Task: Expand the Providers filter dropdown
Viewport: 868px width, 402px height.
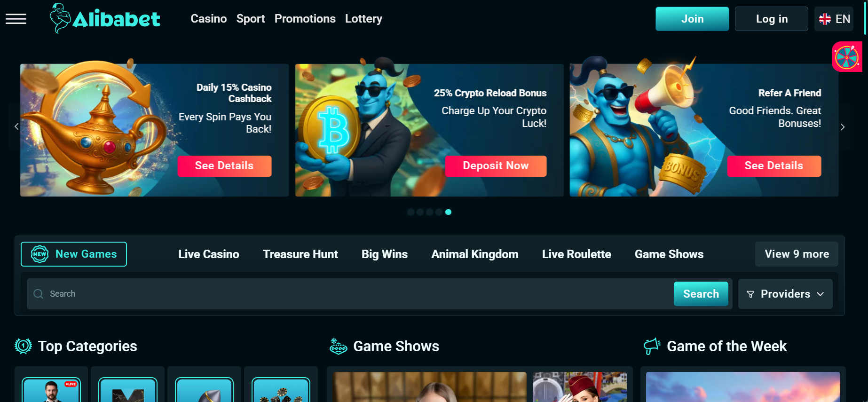Action: (785, 294)
